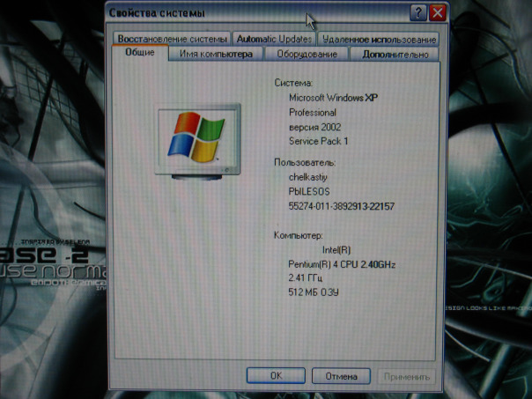Click the question mark help button

click(x=418, y=13)
